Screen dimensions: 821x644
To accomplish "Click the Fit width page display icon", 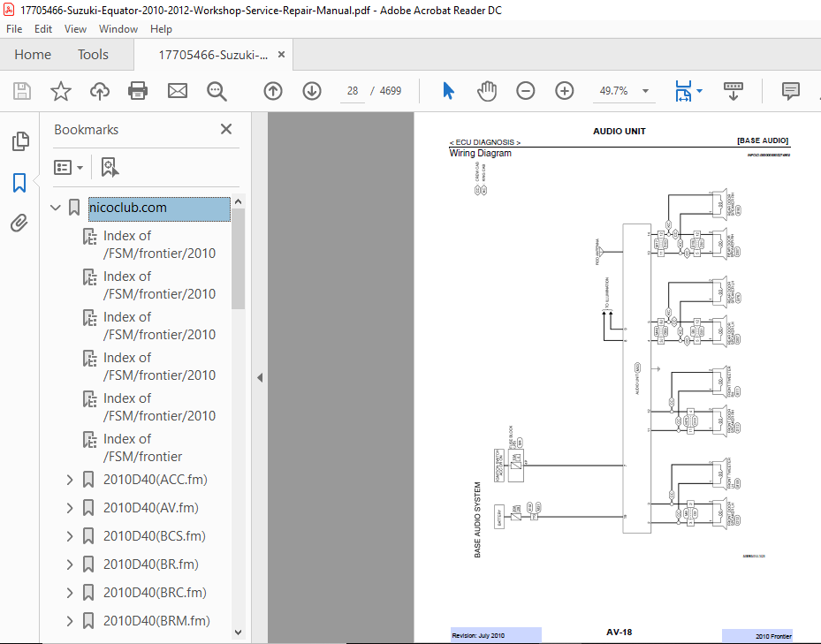I will 683,91.
